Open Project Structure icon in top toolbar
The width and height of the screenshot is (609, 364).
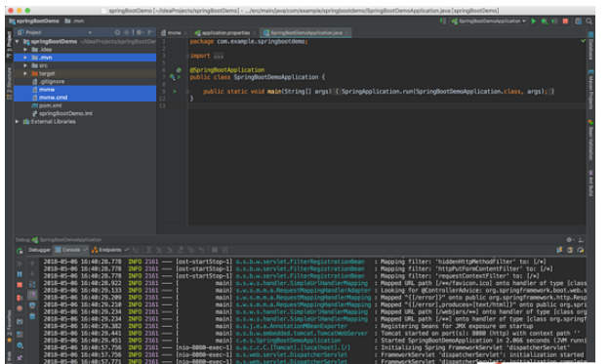579,21
